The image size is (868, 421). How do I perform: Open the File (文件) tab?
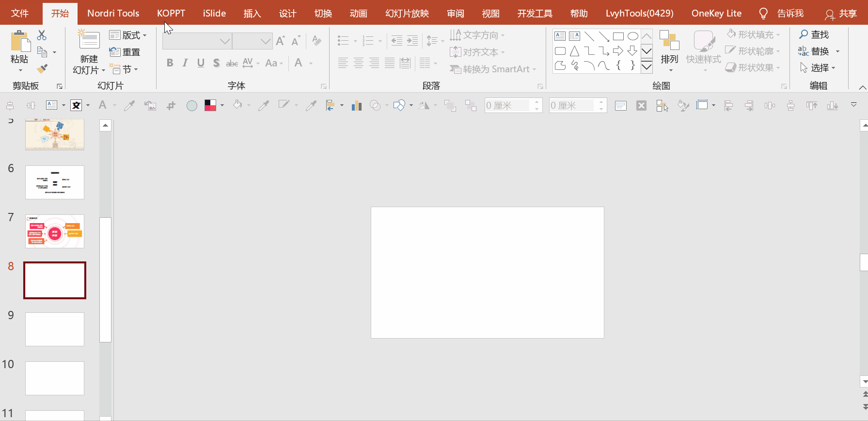point(20,13)
